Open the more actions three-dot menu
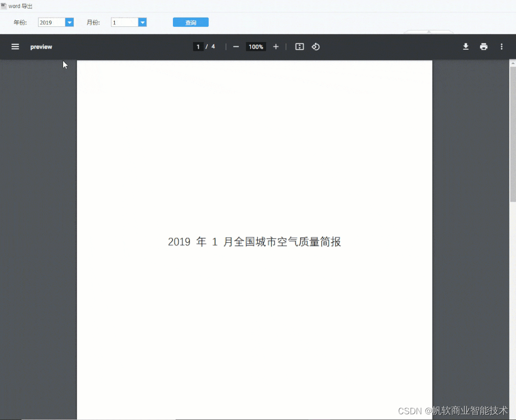The width and height of the screenshot is (516, 420). pos(502,47)
